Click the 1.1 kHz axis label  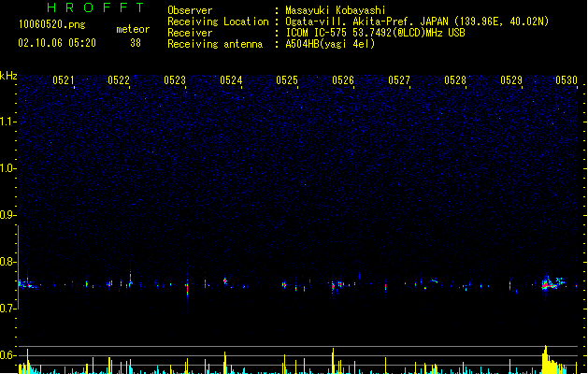click(x=7, y=122)
